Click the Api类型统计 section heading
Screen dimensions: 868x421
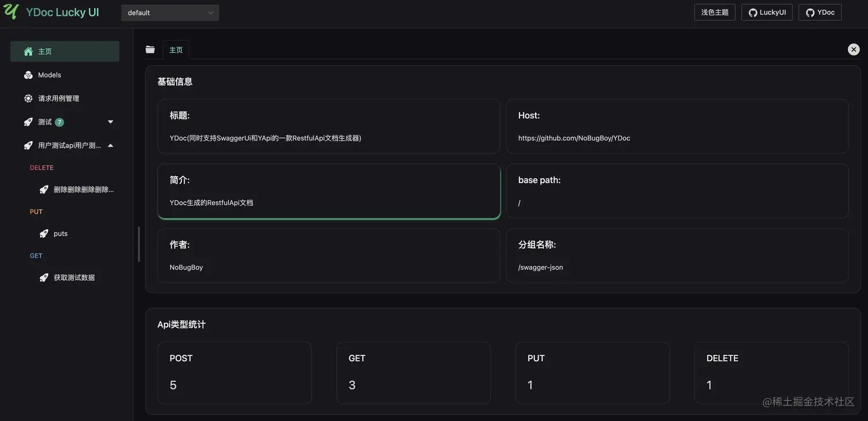pos(181,325)
